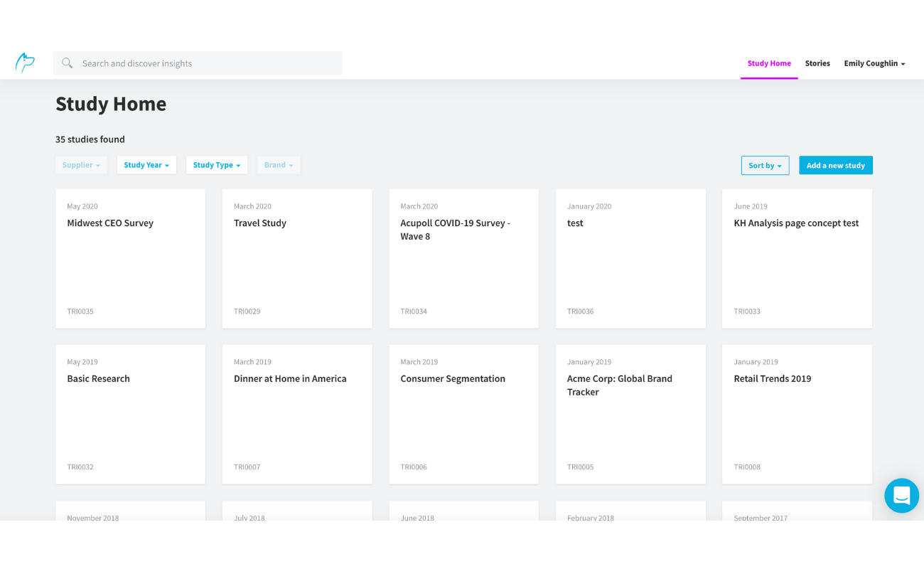Viewport: 924px width, 569px height.
Task: Open the Consumer Segmentation study
Action: pyautogui.click(x=464, y=415)
